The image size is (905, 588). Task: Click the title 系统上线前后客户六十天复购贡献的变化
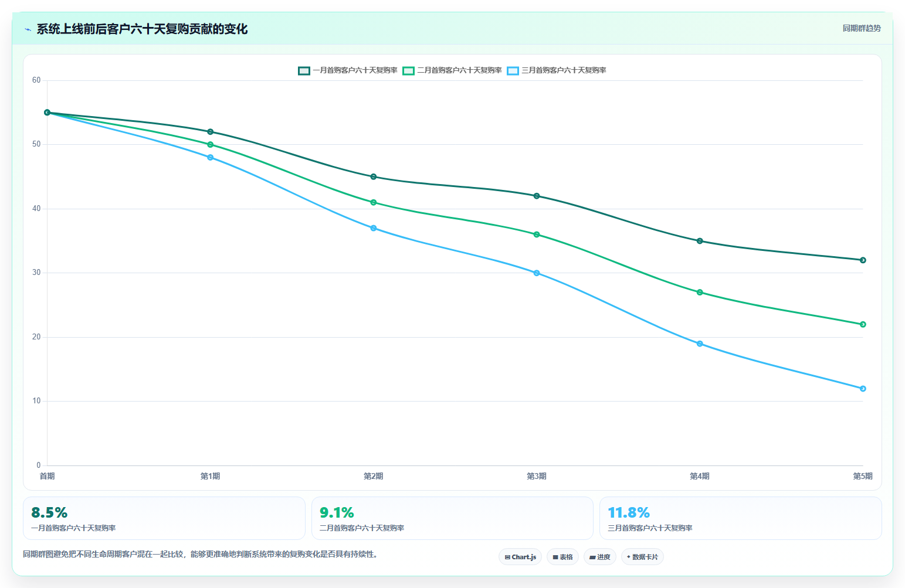[x=142, y=29]
